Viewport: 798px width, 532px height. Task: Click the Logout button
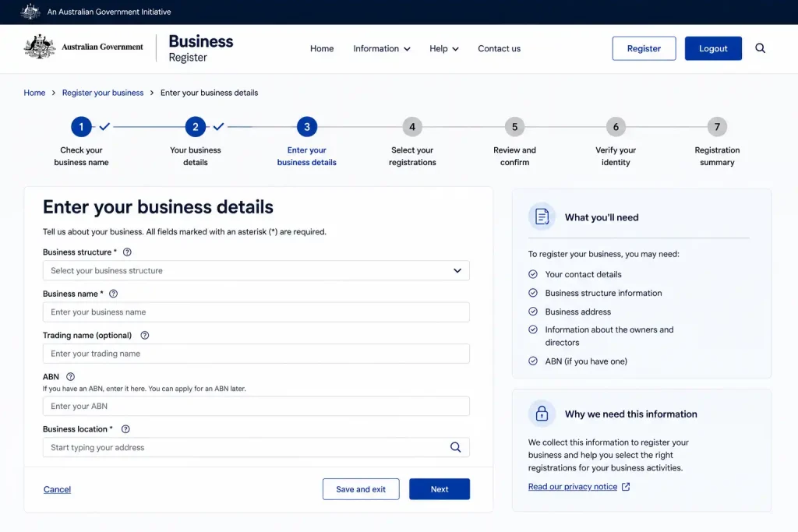point(713,48)
